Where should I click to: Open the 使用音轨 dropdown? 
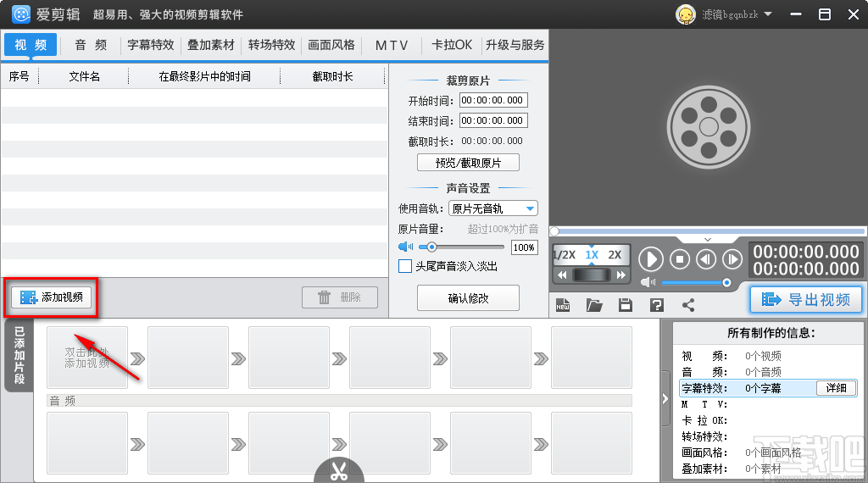pyautogui.click(x=492, y=208)
